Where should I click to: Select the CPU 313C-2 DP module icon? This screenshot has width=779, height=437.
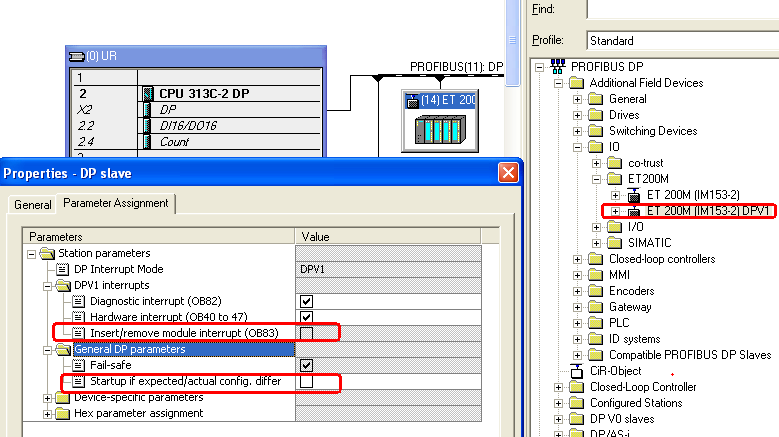pos(148,93)
